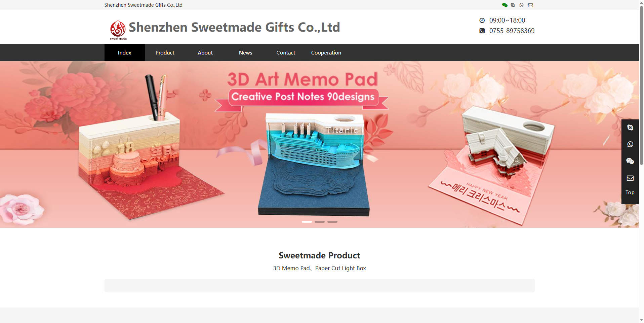Click the WhatsApp icon in top bar
Viewport: 644px width, 323px height.
[x=521, y=5]
